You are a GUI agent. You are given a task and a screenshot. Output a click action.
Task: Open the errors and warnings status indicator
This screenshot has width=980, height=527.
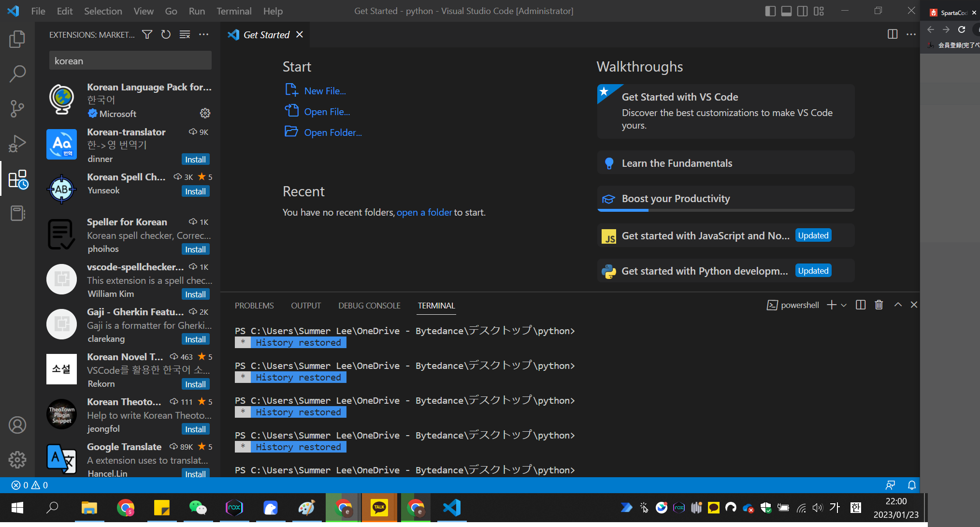29,485
